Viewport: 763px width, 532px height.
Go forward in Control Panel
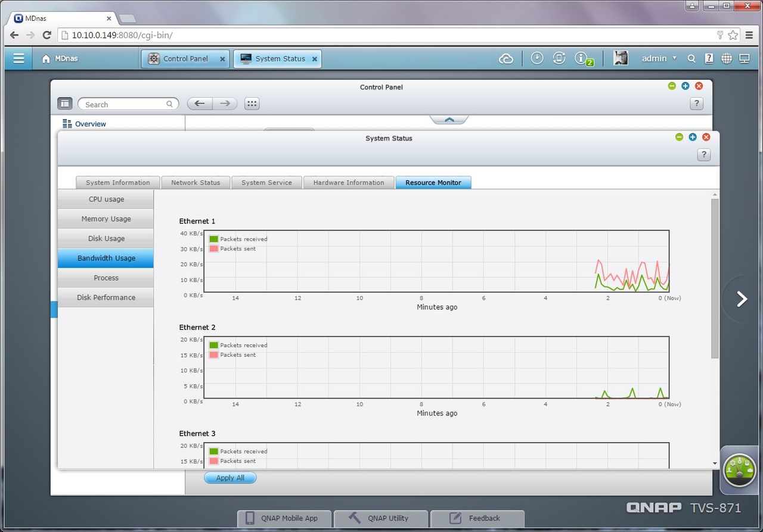pyautogui.click(x=225, y=104)
